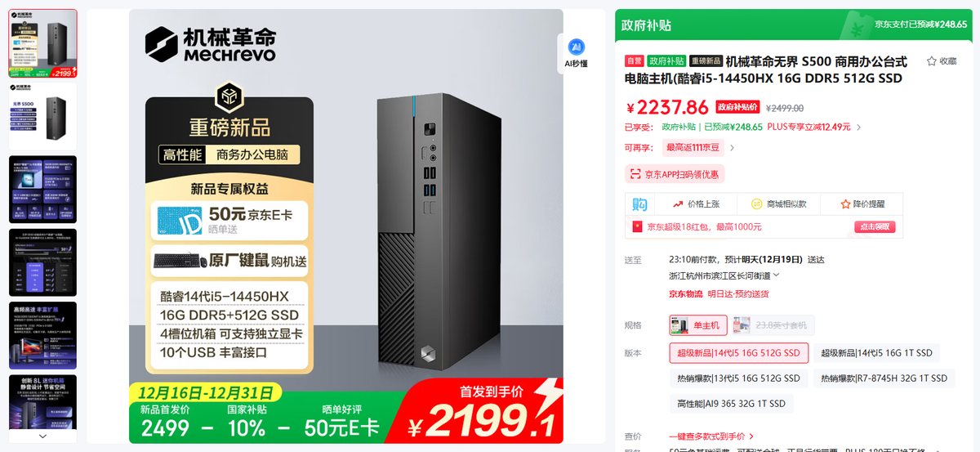This screenshot has height=452, width=980.
Task: Expand arrow next to 最高返111京豆
Action: (732, 148)
